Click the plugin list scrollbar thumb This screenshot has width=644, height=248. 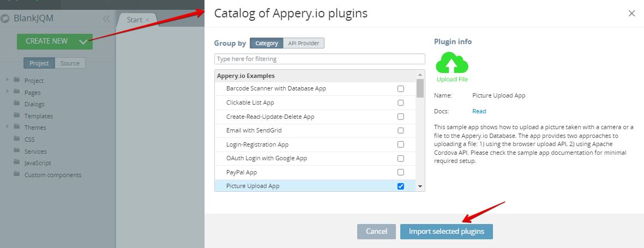tap(420, 88)
